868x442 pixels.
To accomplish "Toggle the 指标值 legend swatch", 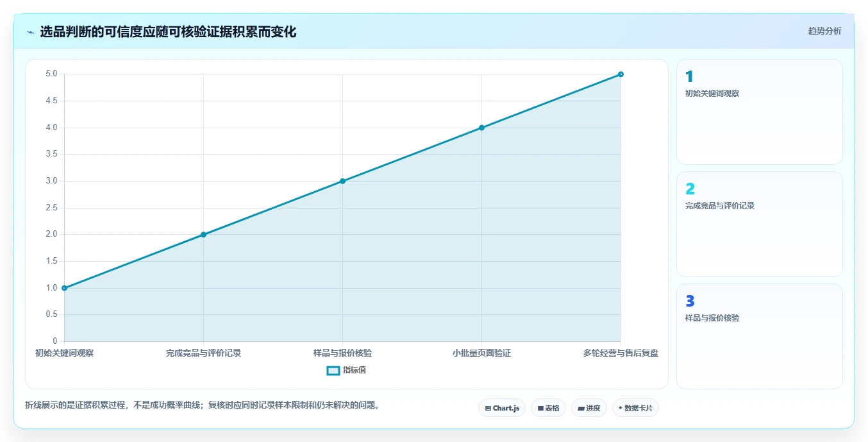I will (333, 370).
